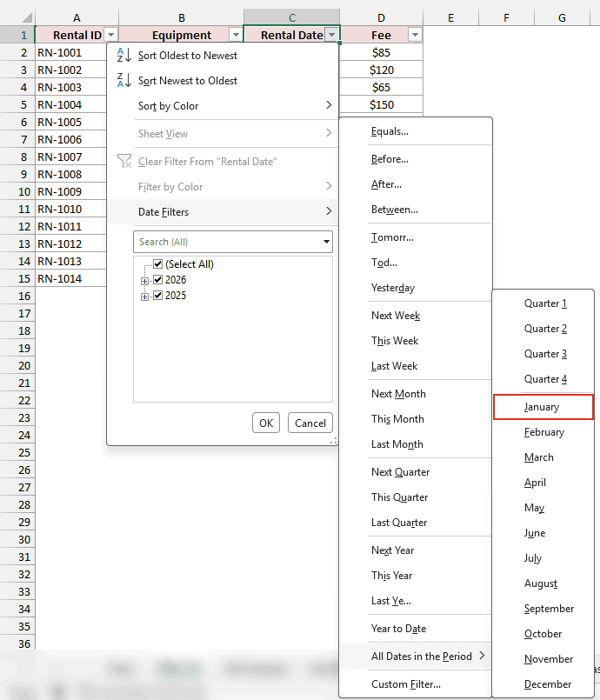Click the OK button

(266, 423)
